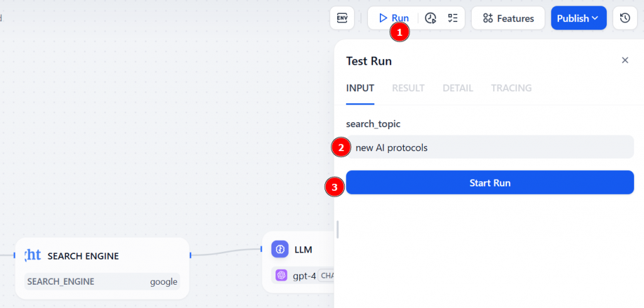Click the Run play button
This screenshot has width=644, height=308.
click(x=394, y=18)
